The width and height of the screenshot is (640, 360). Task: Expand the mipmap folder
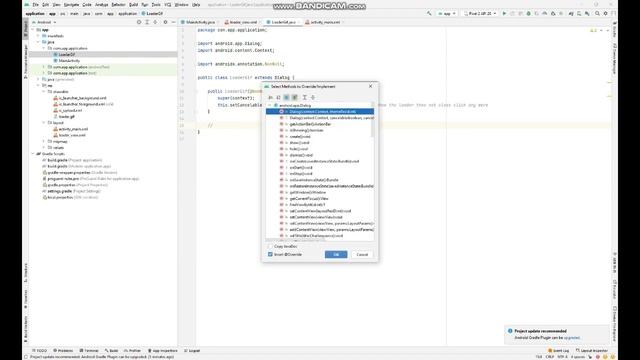point(44,141)
